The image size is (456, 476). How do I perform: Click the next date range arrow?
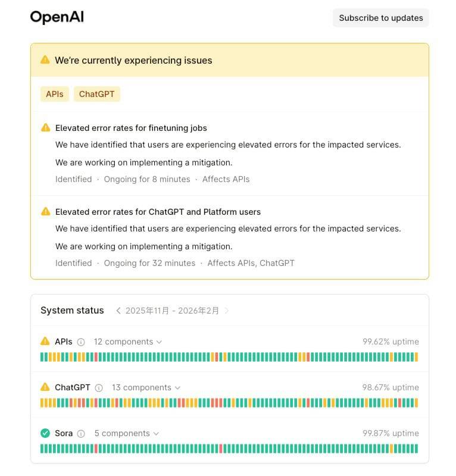click(x=227, y=311)
